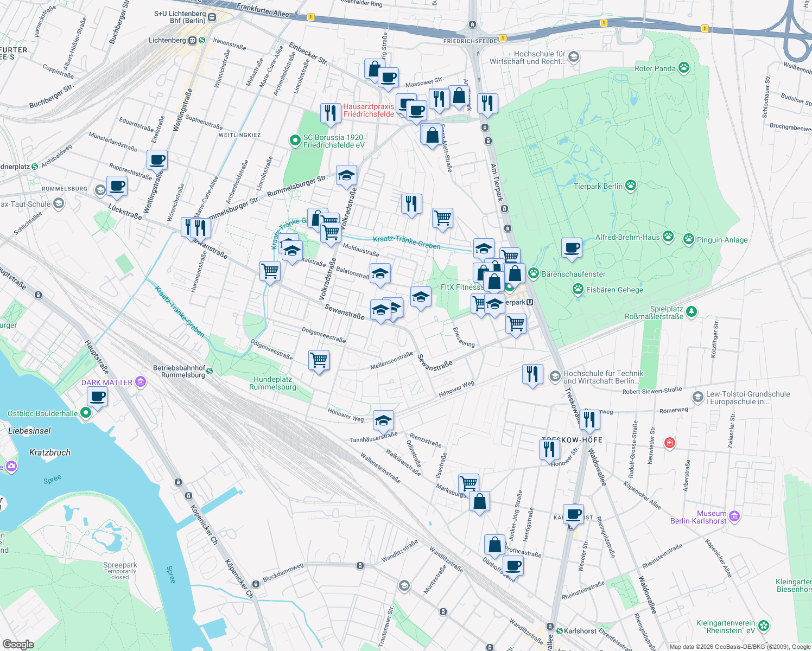
Task: Open the restaurant marker next to Hausarztpraxis Friedrichsfelde
Action: pos(331,114)
